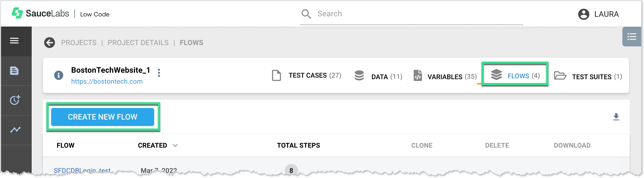Click the Data database icon

coord(359,76)
